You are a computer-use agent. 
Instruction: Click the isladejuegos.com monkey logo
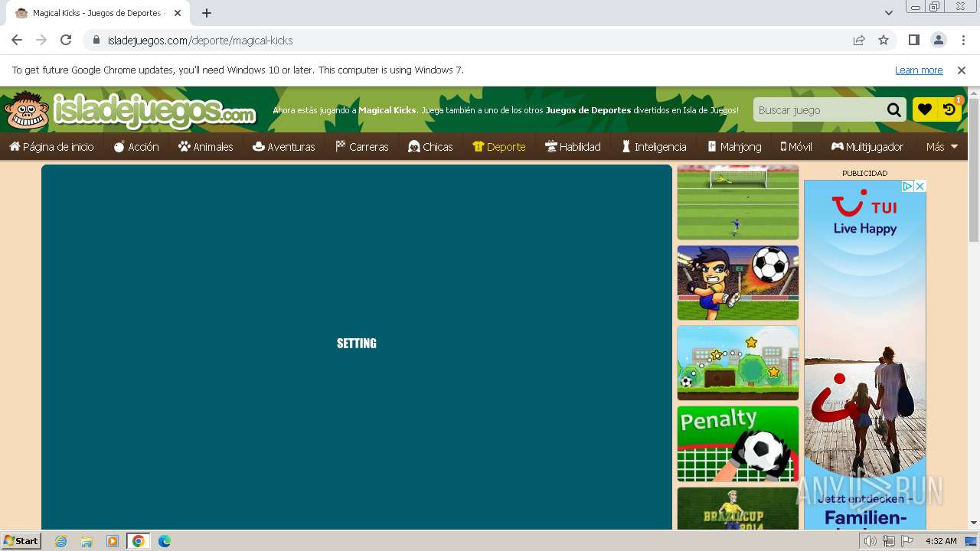pos(129,111)
